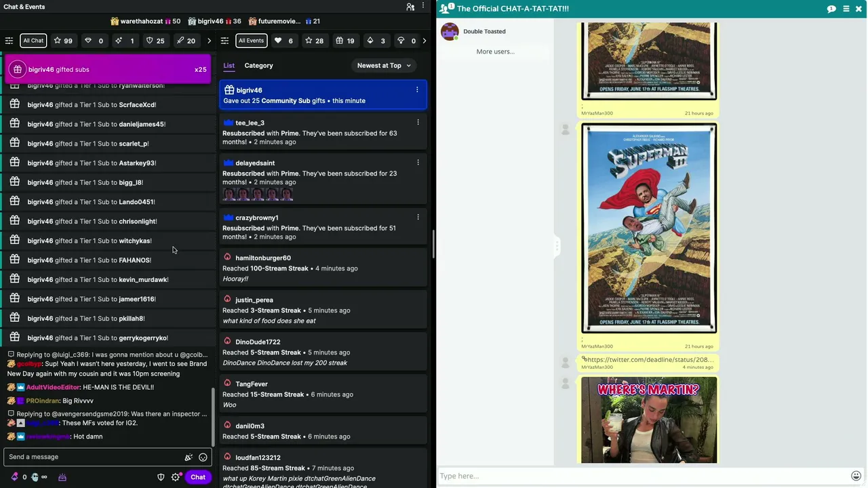Open speech bubble icon in CHAT-A-TAT-TAT header
The image size is (868, 488).
[x=831, y=9]
